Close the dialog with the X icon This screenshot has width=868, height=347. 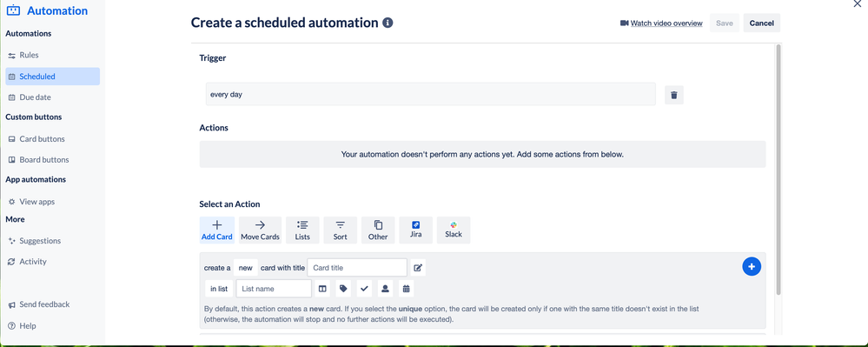pyautogui.click(x=858, y=3)
